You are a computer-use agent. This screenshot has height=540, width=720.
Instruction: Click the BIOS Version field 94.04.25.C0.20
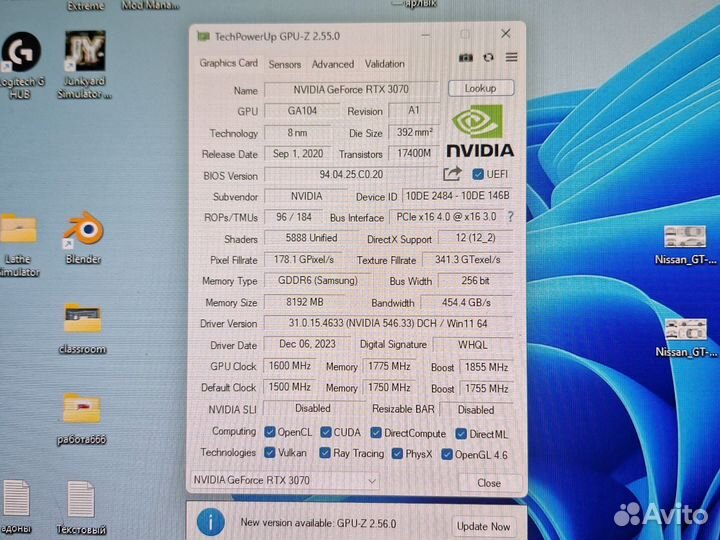pyautogui.click(x=351, y=174)
